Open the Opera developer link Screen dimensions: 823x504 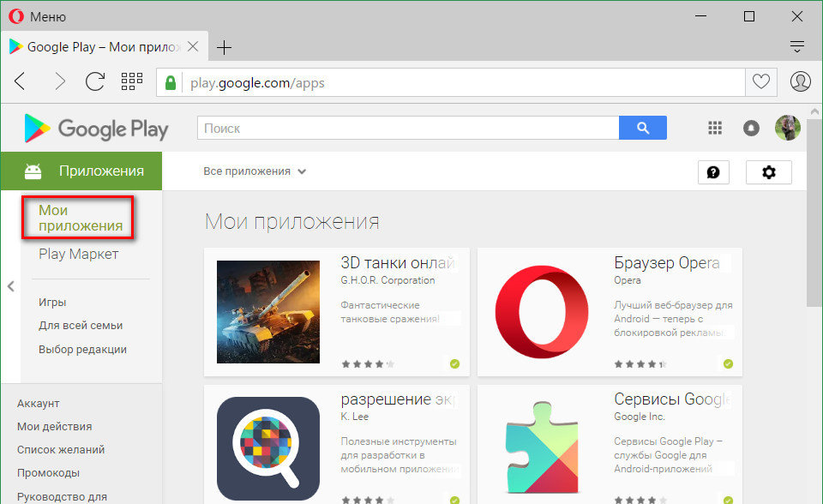click(x=628, y=280)
